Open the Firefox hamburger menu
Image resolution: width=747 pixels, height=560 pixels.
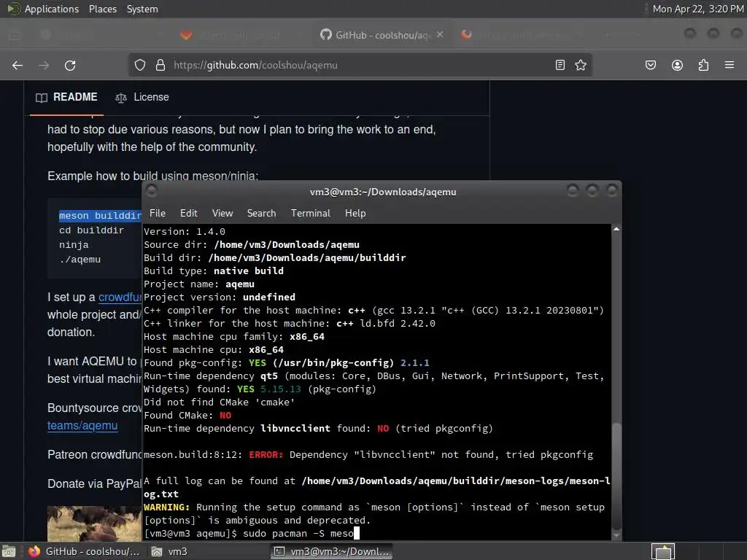[x=729, y=65]
